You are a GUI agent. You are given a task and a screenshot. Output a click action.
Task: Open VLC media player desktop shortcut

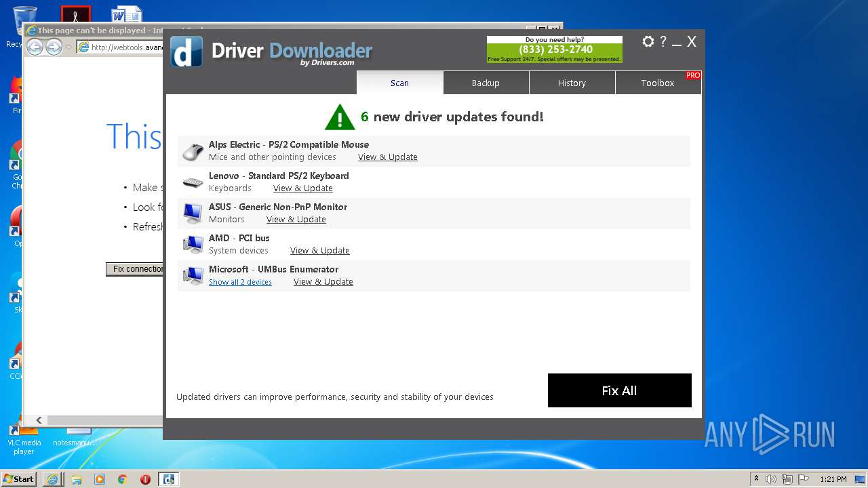click(24, 439)
